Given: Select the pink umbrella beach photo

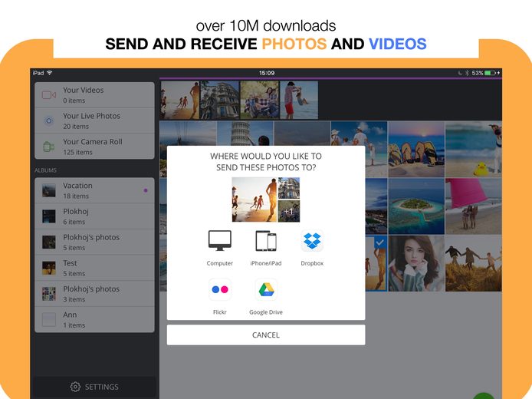Looking at the screenshot, I should (474, 206).
